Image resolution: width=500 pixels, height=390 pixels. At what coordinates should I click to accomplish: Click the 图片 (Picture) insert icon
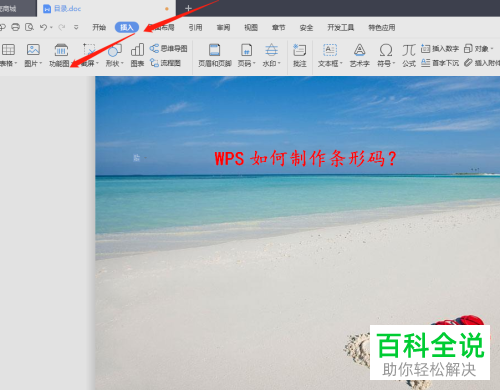33,50
